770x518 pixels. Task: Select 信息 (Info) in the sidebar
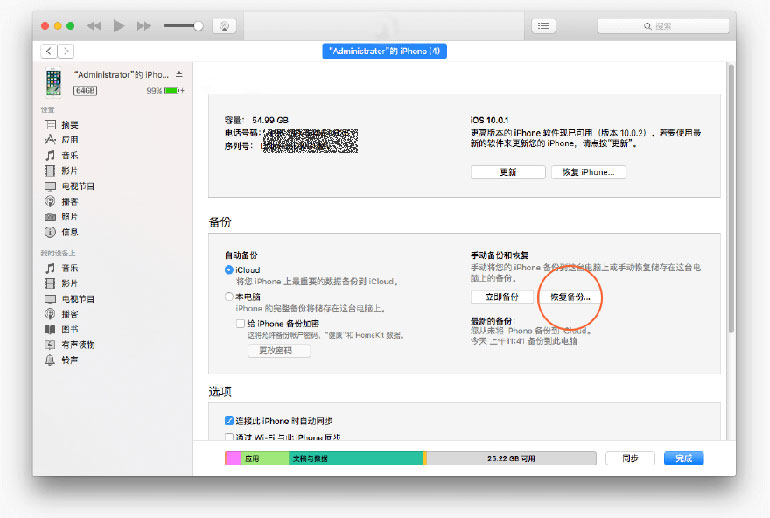click(69, 232)
